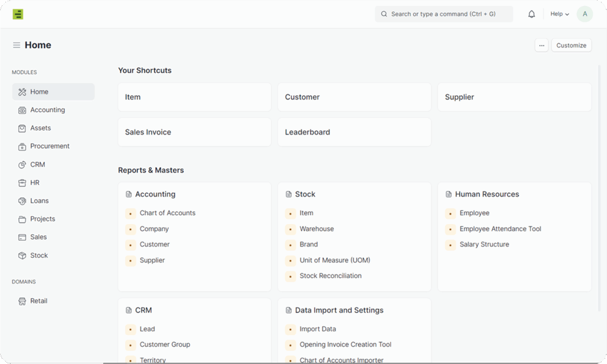Image resolution: width=607 pixels, height=364 pixels.
Task: Open the notifications bell
Action: tap(532, 14)
